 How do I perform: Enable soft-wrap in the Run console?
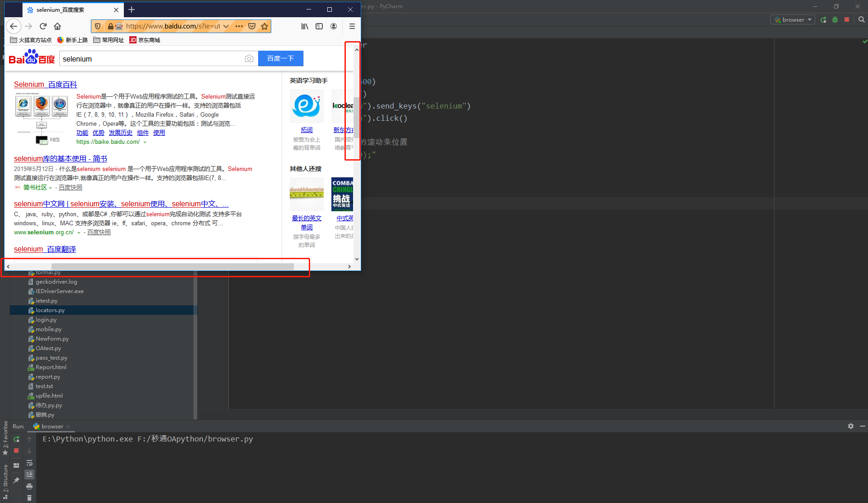[29, 463]
